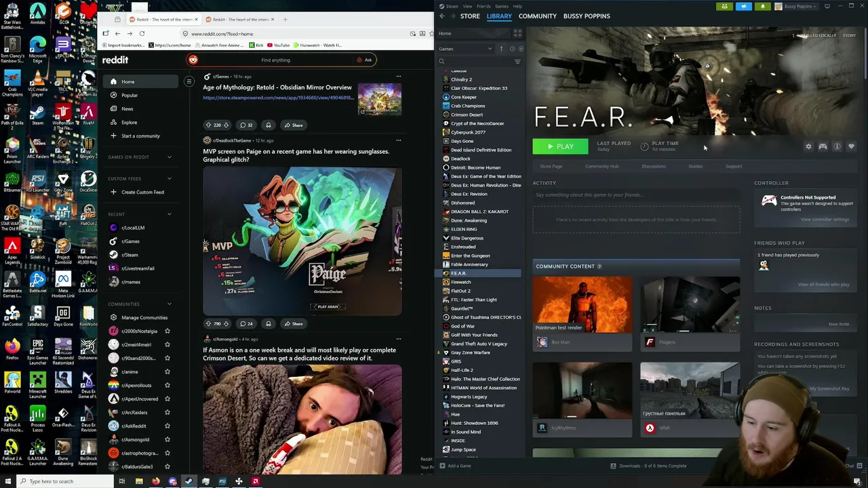Click the green friend activity button in the Steam header
The width and height of the screenshot is (868, 488).
[x=724, y=6]
